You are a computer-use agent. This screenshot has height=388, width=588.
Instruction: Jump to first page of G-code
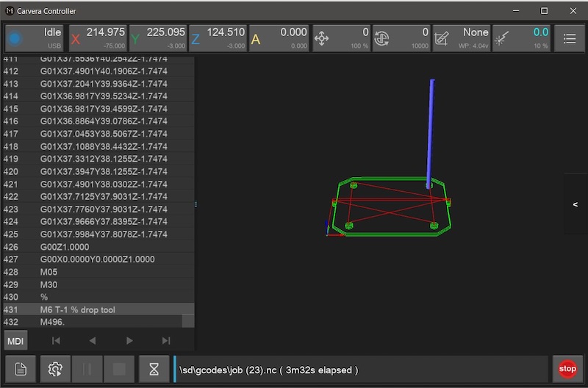(x=56, y=341)
